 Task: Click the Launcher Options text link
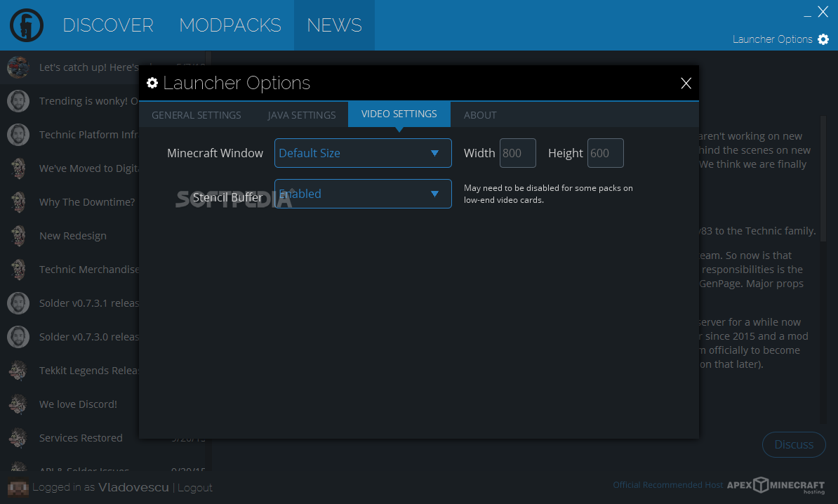(x=772, y=39)
